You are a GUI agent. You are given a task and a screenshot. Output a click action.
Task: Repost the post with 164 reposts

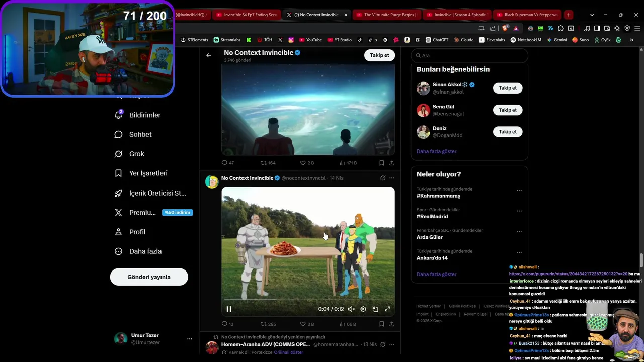[x=268, y=163]
